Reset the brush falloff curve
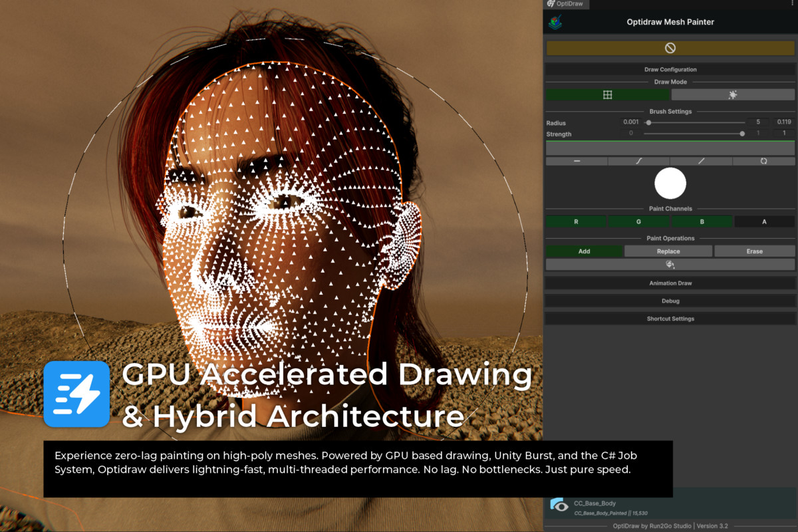The image size is (798, 532). 763,161
